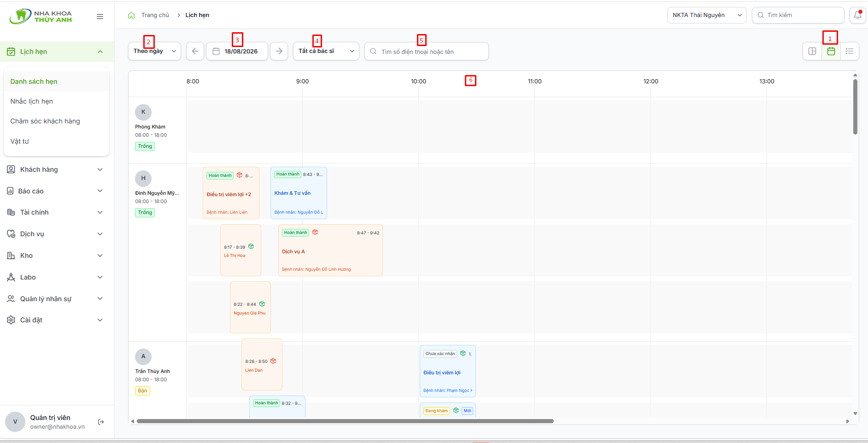
Task: Expand the Tài chính menu
Action: tap(57, 212)
